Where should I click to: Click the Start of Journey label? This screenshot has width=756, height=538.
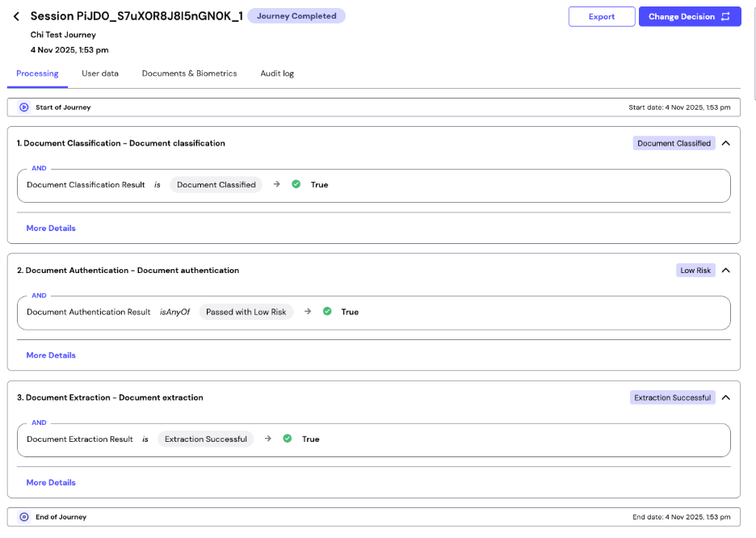pos(63,107)
